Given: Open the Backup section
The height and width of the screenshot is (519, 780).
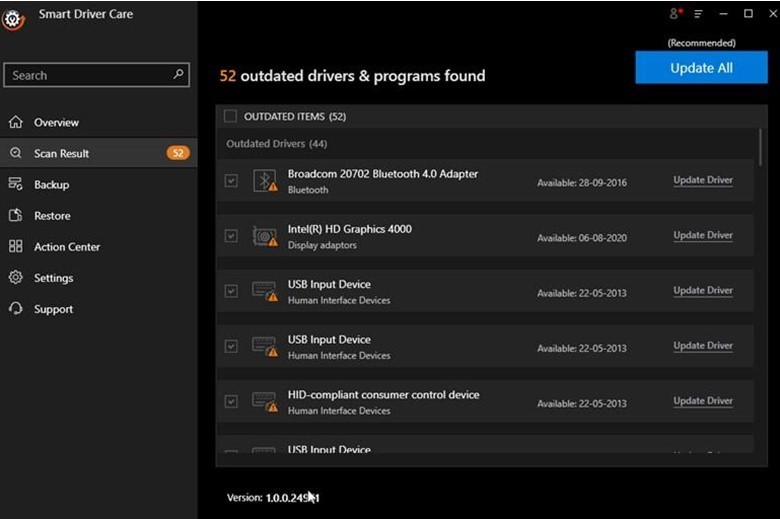Looking at the screenshot, I should (52, 185).
